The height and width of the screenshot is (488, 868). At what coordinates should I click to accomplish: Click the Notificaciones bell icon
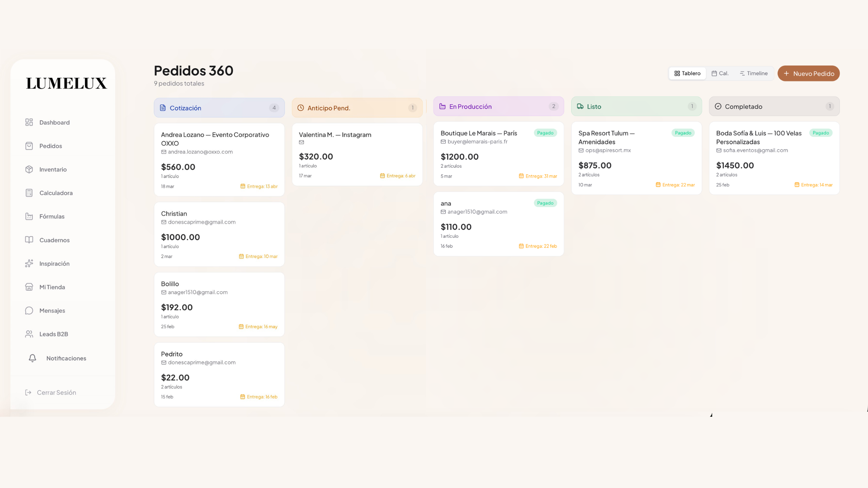[33, 358]
